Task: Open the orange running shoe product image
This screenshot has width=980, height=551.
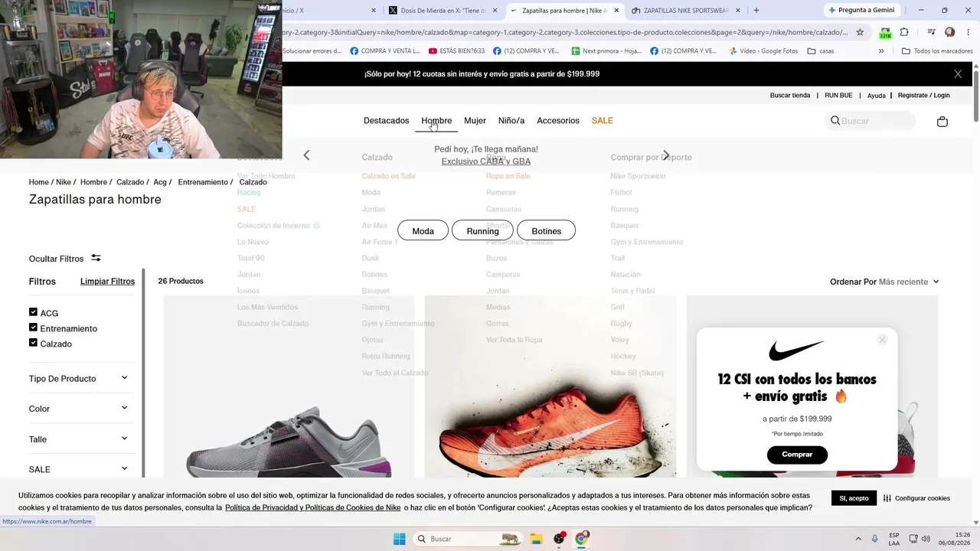Action: coord(550,386)
